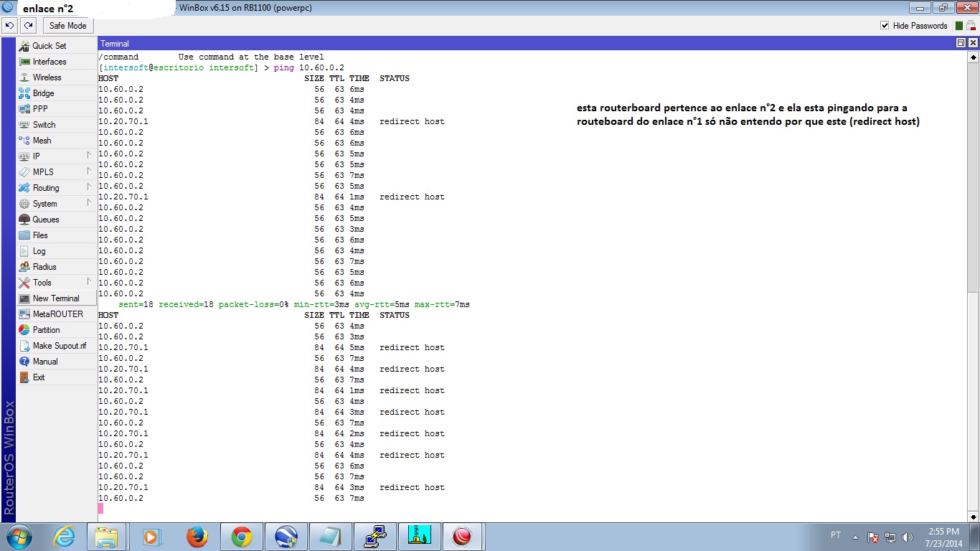Uncheck the Hide Passwords checkbox
Image resolution: width=980 pixels, height=551 pixels.
coord(885,26)
